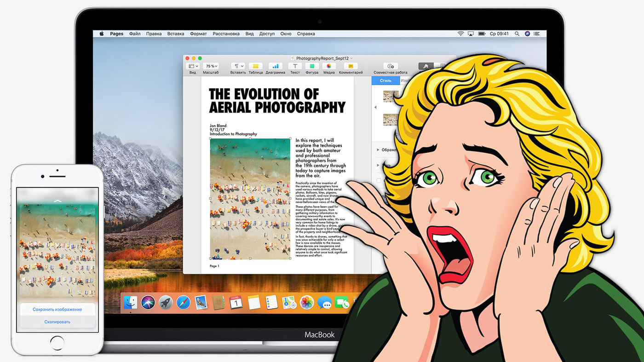The image size is (644, 362).
Task: Tap the iPhone home button
Action: [57, 343]
